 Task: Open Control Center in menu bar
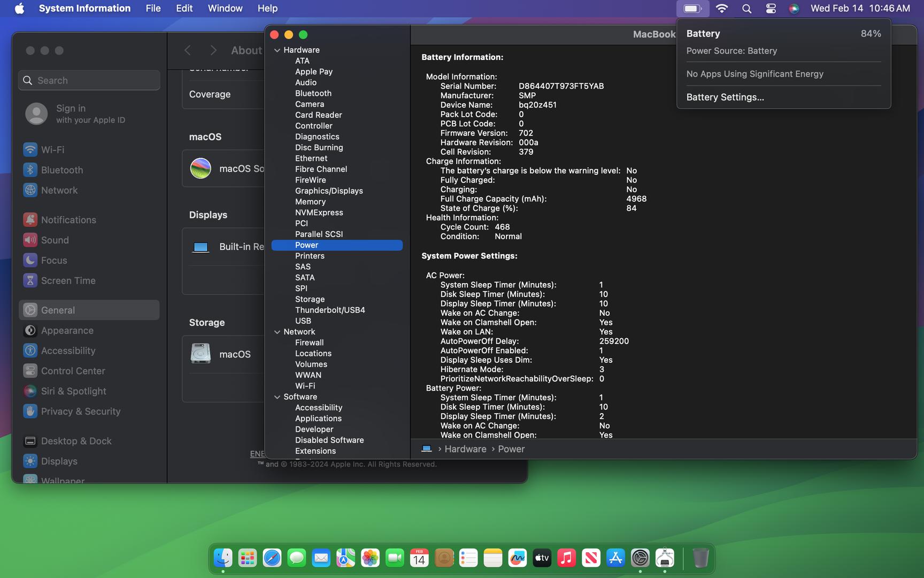771,9
